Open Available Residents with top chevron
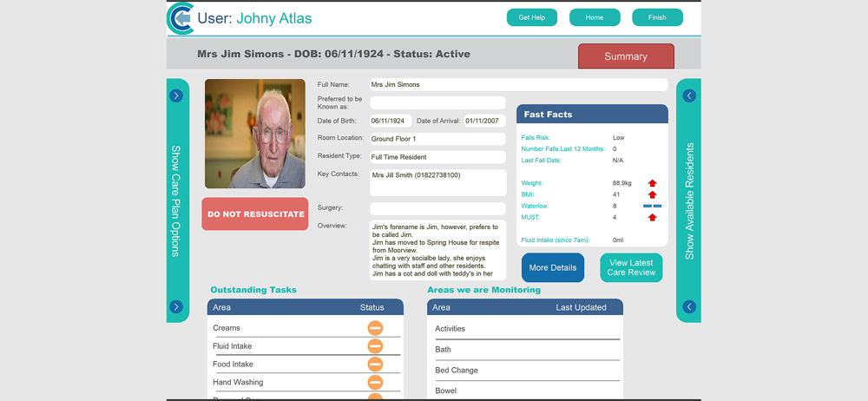This screenshot has width=868, height=401. click(x=689, y=95)
